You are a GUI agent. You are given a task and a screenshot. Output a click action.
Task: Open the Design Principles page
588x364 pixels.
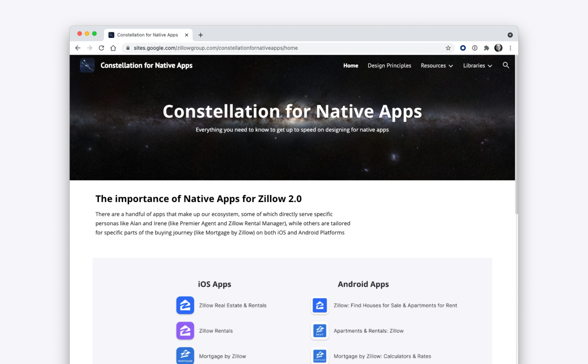389,66
